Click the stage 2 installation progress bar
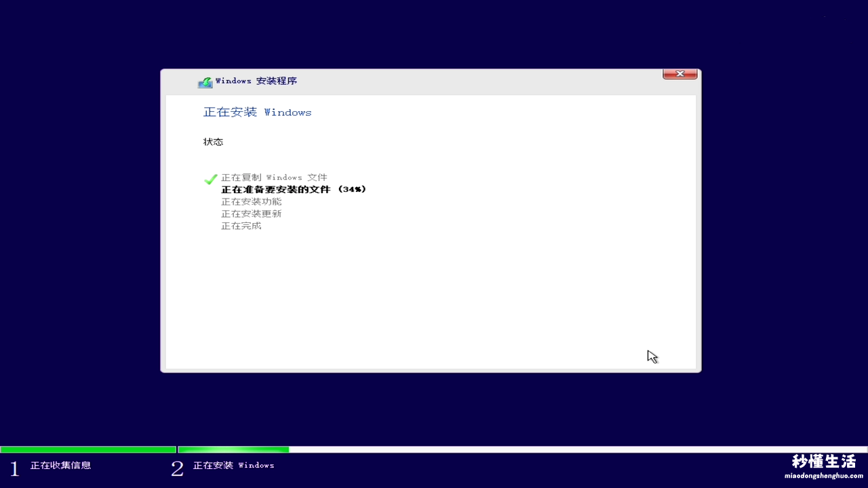 coord(523,449)
